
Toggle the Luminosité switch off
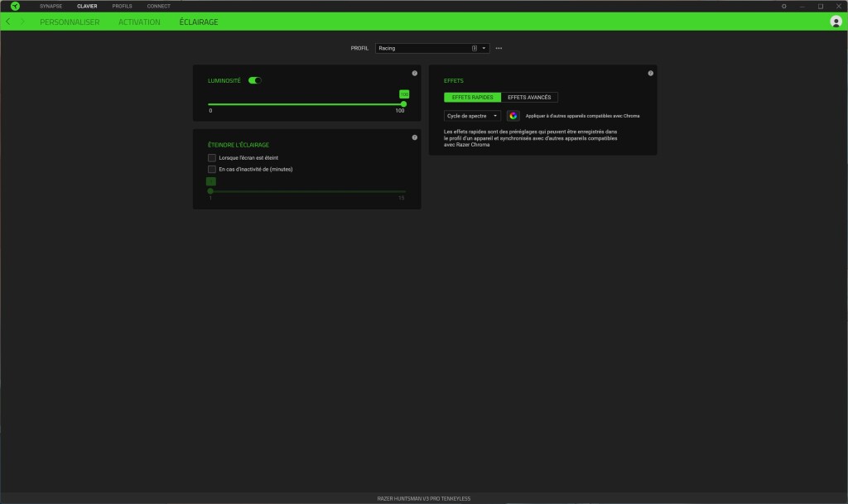click(255, 80)
